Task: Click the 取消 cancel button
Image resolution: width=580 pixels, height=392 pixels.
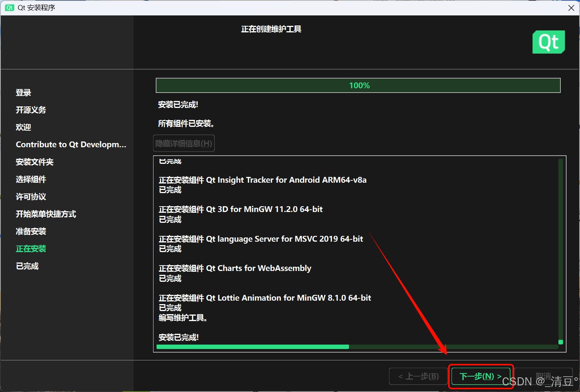Action: coord(543,376)
